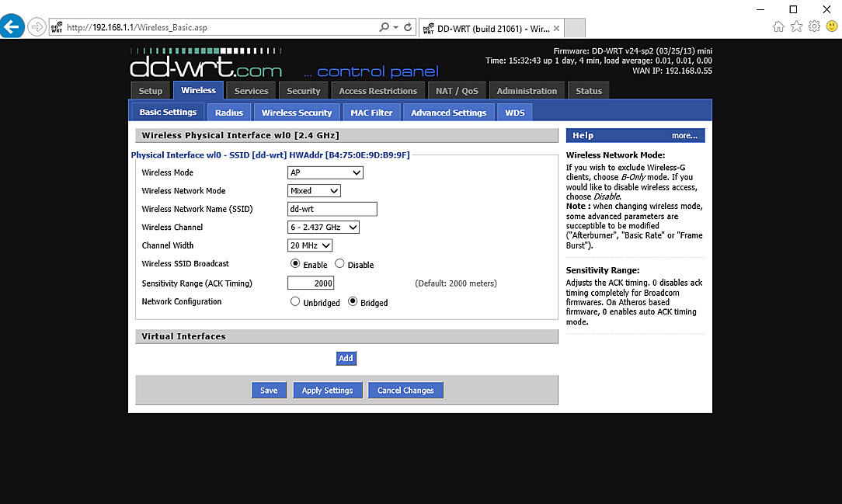The height and width of the screenshot is (504, 842).
Task: Click the browser address bar URL
Action: pyautogui.click(x=137, y=27)
